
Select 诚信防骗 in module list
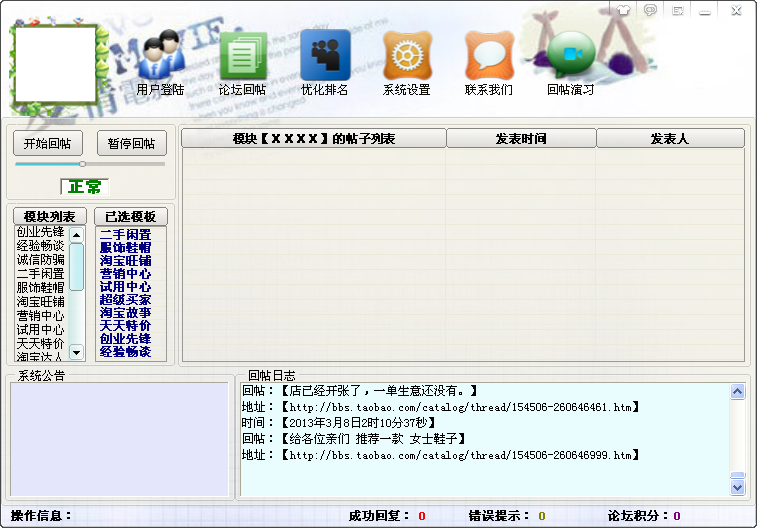coord(41,260)
